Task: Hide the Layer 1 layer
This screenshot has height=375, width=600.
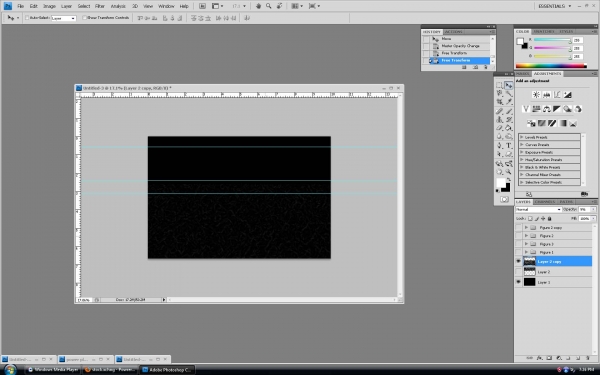Action: (518, 282)
